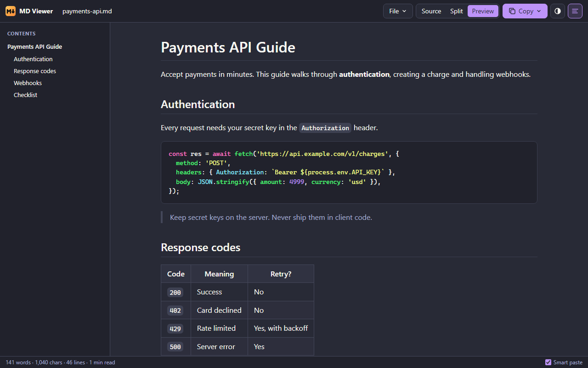Open the File dropdown menu
The image size is (588, 368).
coord(398,11)
